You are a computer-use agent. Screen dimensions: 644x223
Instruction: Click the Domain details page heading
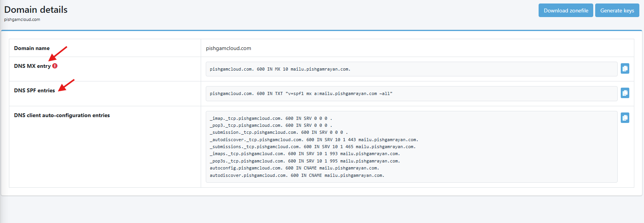point(36,10)
